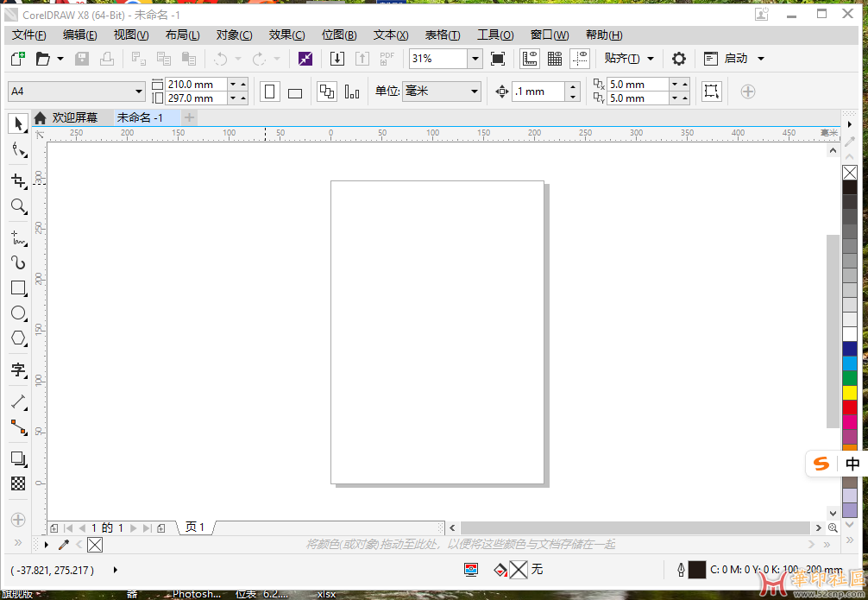Open the Options gear icon
Viewport: 868px width, 600px height.
point(679,59)
